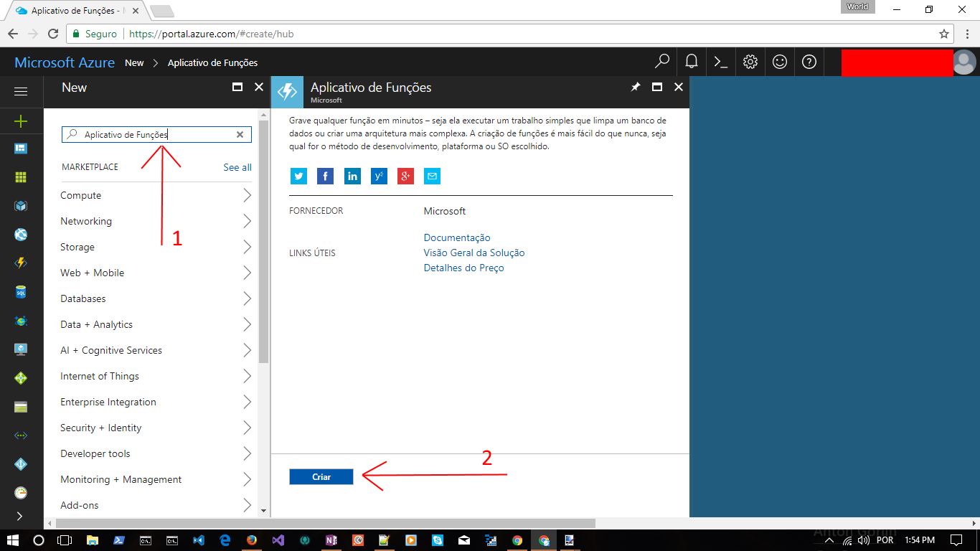Click the See all marketplace link
This screenshot has width=980, height=551.
pyautogui.click(x=237, y=167)
